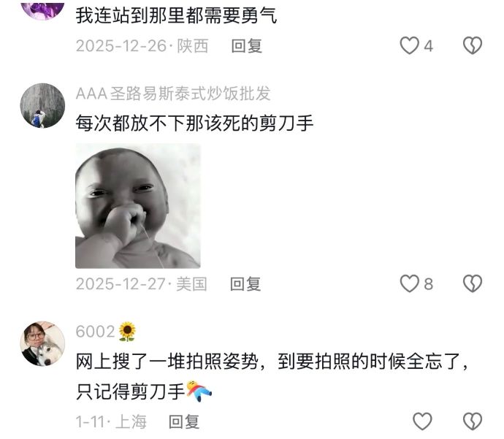
Task: Tap the lying-down emoji after 剪刀手
Action: click(x=199, y=391)
